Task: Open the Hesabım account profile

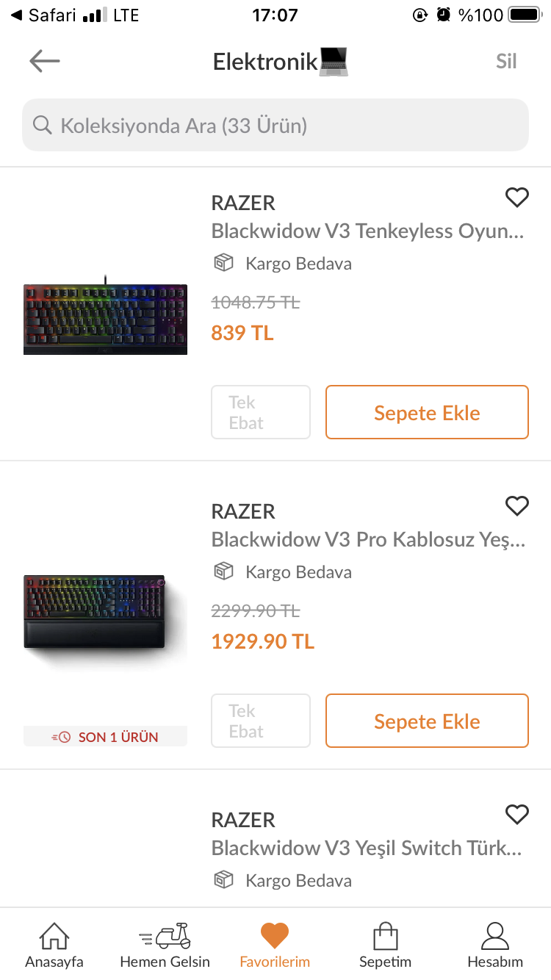Action: (495, 945)
